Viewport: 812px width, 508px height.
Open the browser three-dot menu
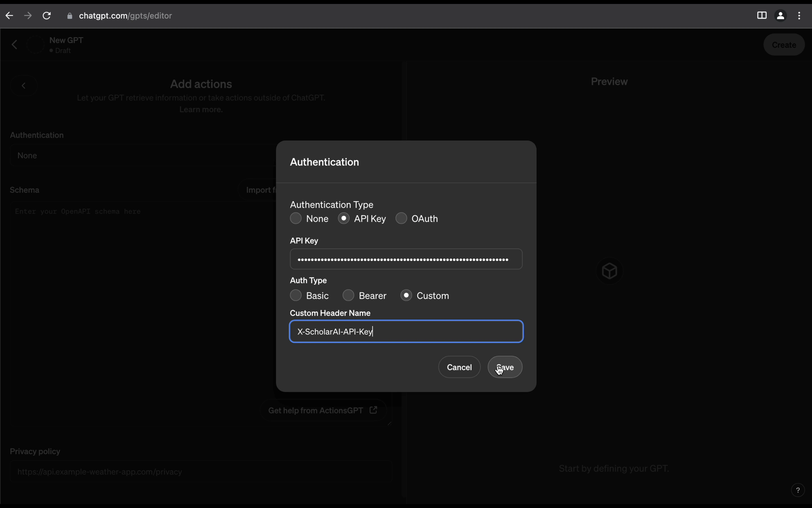(799, 16)
